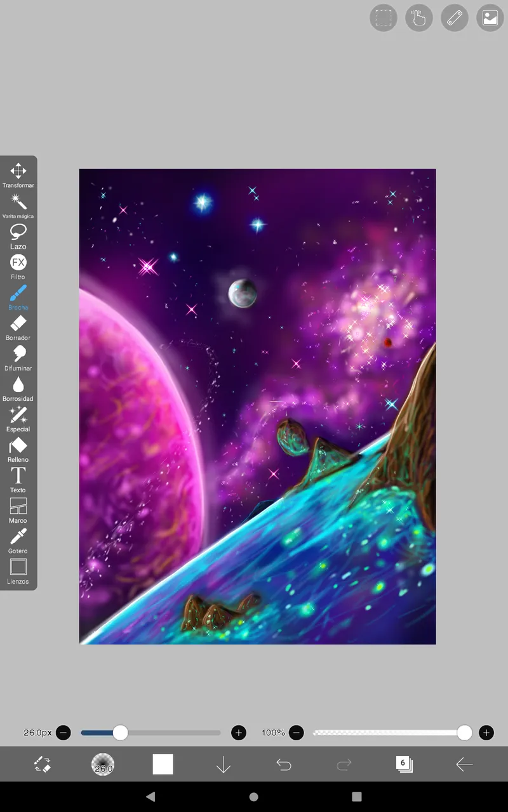The height and width of the screenshot is (812, 508).
Task: Select the Transformar tool
Action: click(x=18, y=175)
